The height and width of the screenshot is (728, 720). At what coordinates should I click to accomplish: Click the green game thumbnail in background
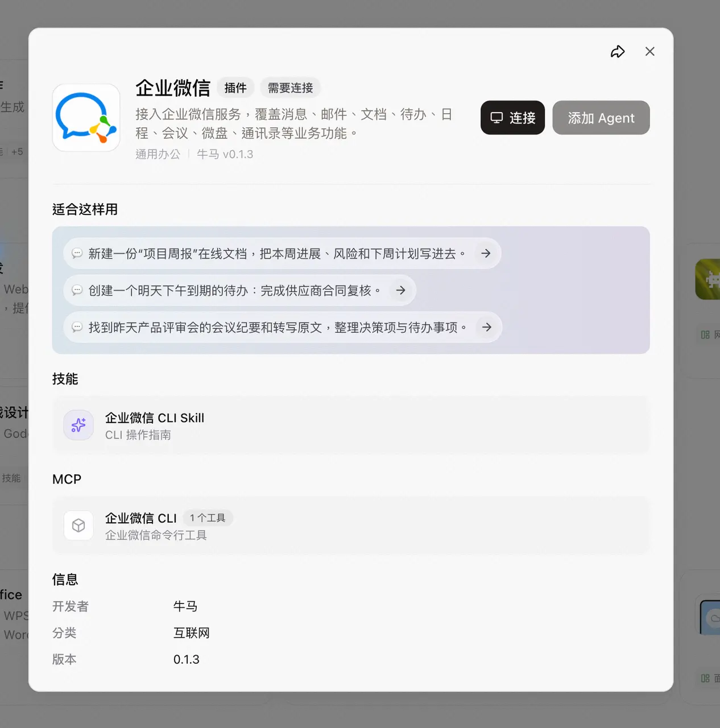click(707, 279)
